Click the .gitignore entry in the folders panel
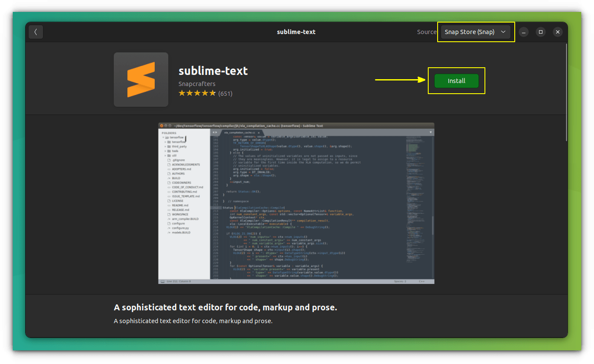 tap(178, 160)
